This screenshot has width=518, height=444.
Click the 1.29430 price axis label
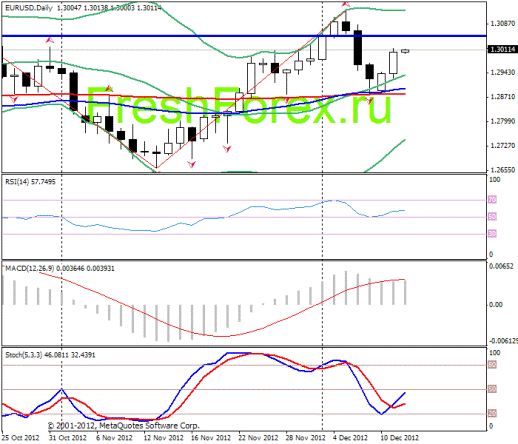pos(503,72)
